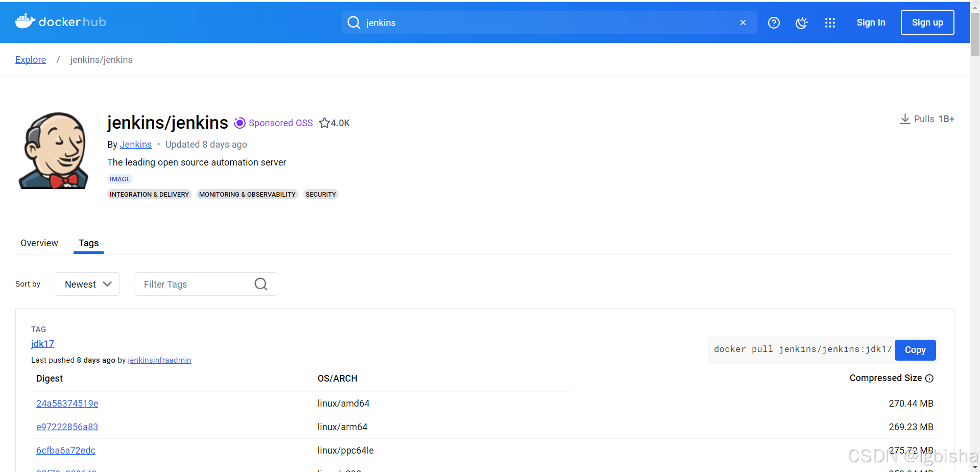Click the IMAGE type badge
The width and height of the screenshot is (980, 472).
[120, 179]
